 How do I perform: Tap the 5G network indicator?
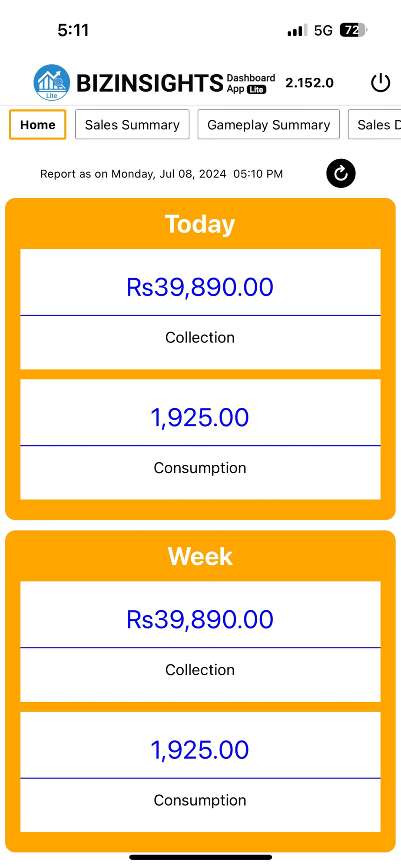point(323,30)
